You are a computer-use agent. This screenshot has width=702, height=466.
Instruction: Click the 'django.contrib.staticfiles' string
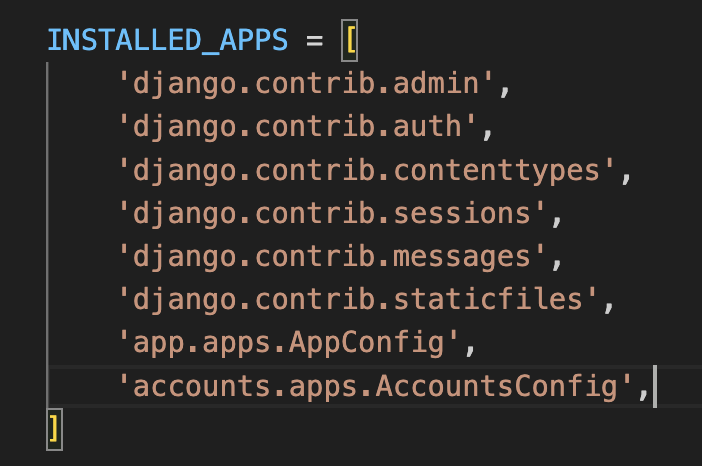(358, 299)
